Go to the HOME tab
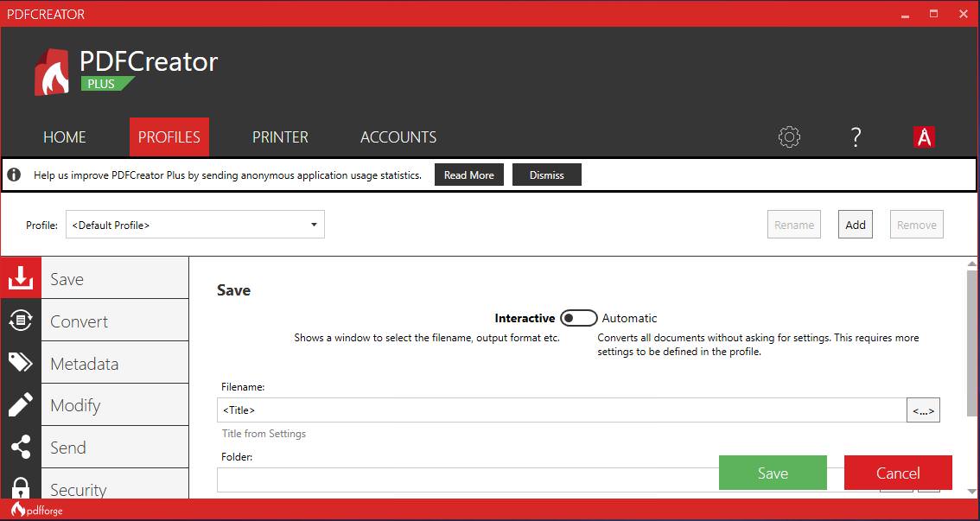Viewport: 980px width, 521px height. (64, 137)
